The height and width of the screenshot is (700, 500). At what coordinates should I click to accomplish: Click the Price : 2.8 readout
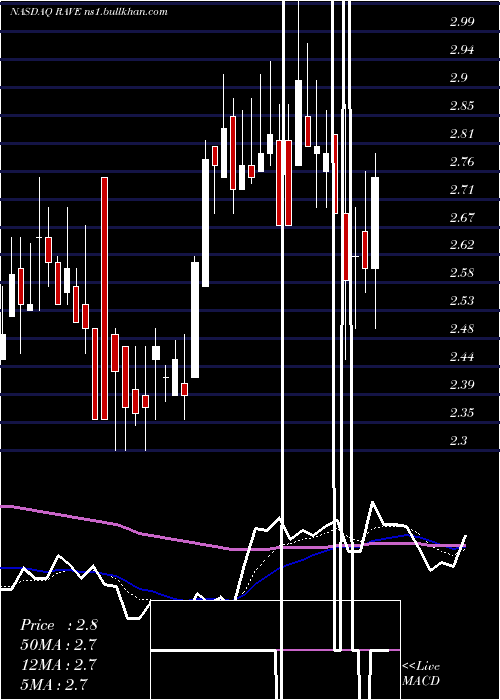click(59, 625)
